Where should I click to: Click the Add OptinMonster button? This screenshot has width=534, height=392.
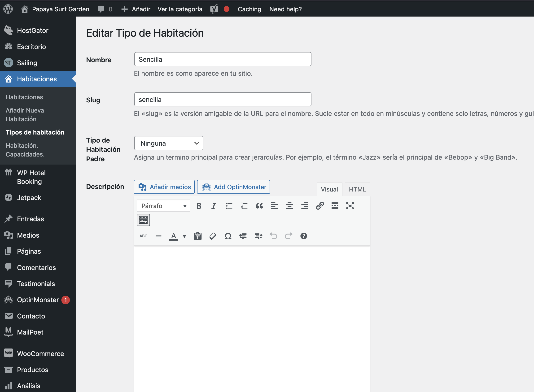click(233, 187)
